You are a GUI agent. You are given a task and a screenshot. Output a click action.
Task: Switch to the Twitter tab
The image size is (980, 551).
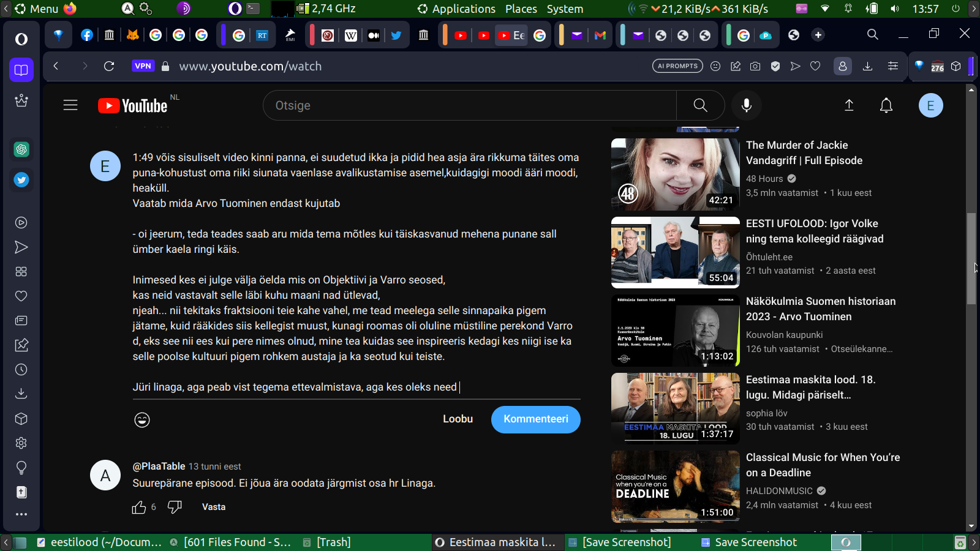(396, 36)
